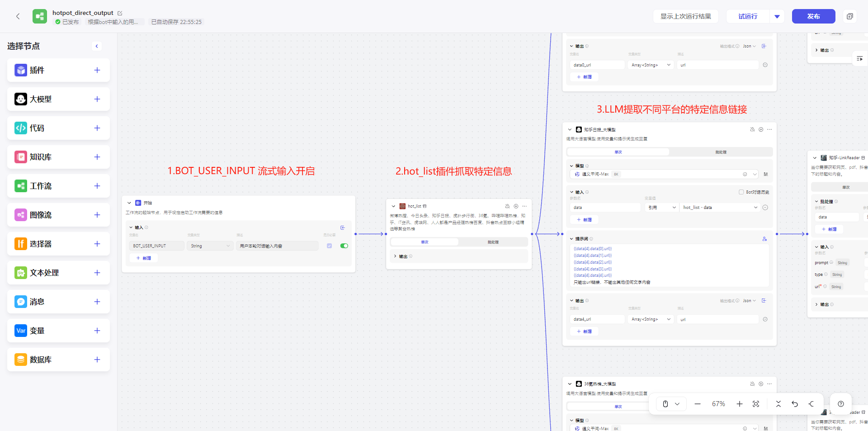The image size is (868, 431).
Task: Click 显示上次运行结果 button
Action: click(686, 16)
